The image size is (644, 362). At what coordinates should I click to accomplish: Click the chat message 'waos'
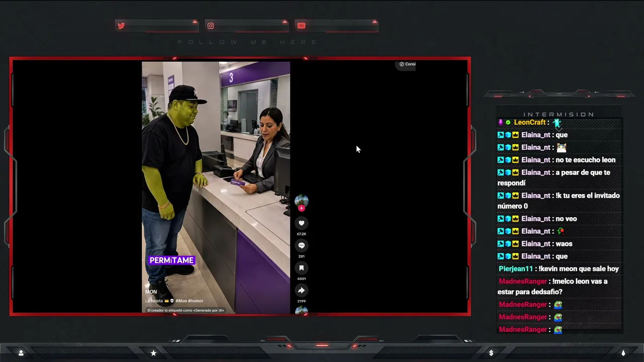click(564, 244)
